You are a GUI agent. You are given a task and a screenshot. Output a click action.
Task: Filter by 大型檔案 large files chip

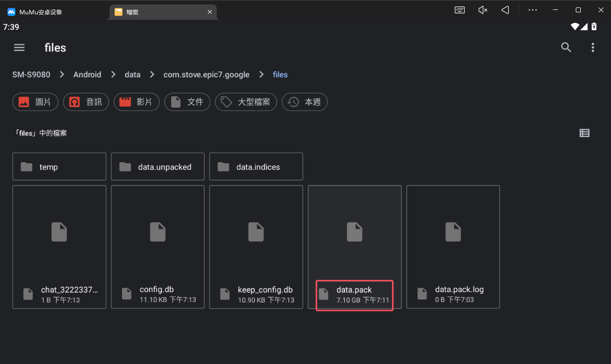246,102
